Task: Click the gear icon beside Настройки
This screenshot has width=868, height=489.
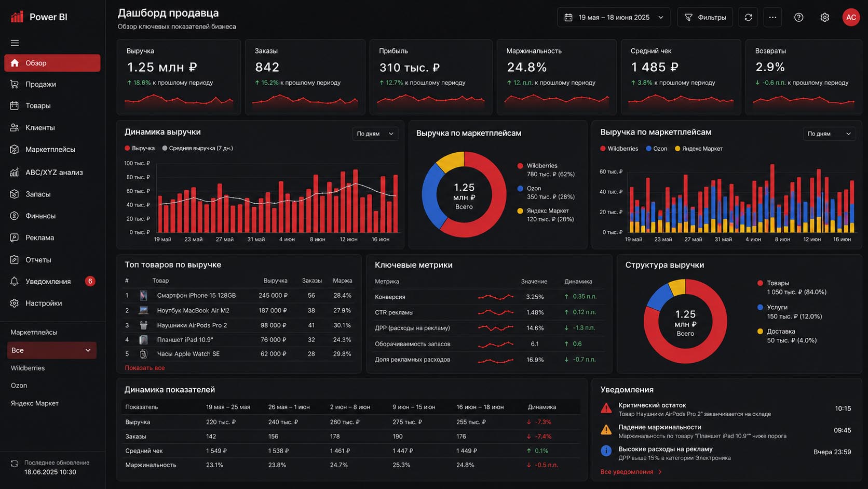Action: coord(15,303)
